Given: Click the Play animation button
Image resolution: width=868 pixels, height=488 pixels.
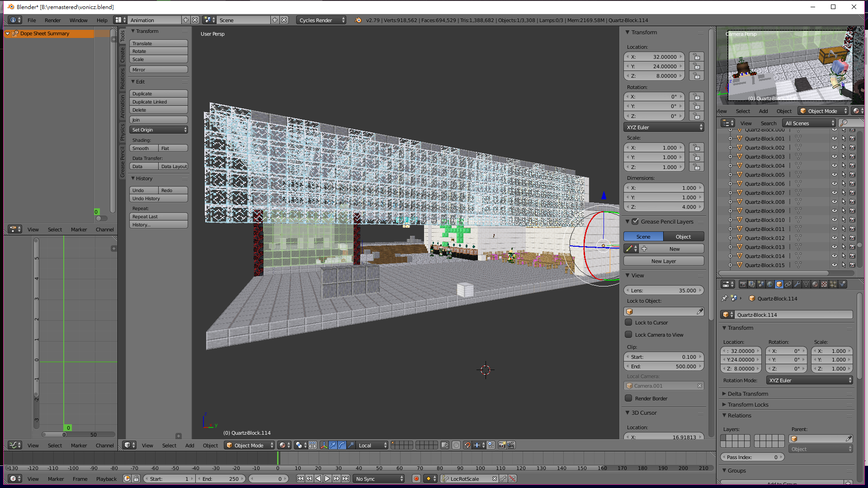Looking at the screenshot, I should [x=327, y=479].
